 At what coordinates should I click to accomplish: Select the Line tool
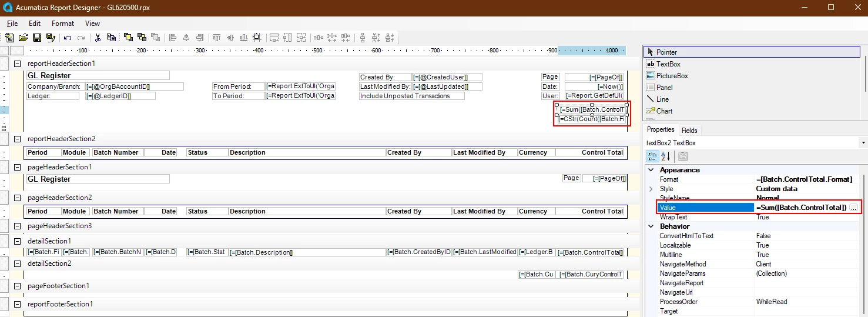[752, 99]
